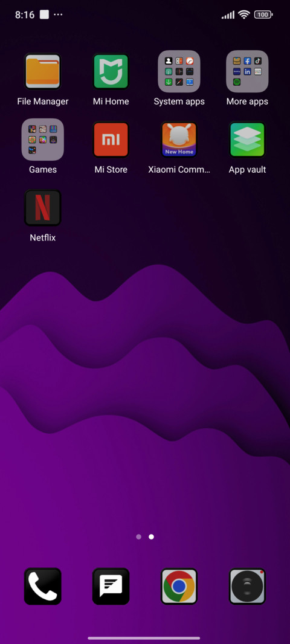Click the "Games" label
This screenshot has height=644, width=290.
tap(43, 170)
